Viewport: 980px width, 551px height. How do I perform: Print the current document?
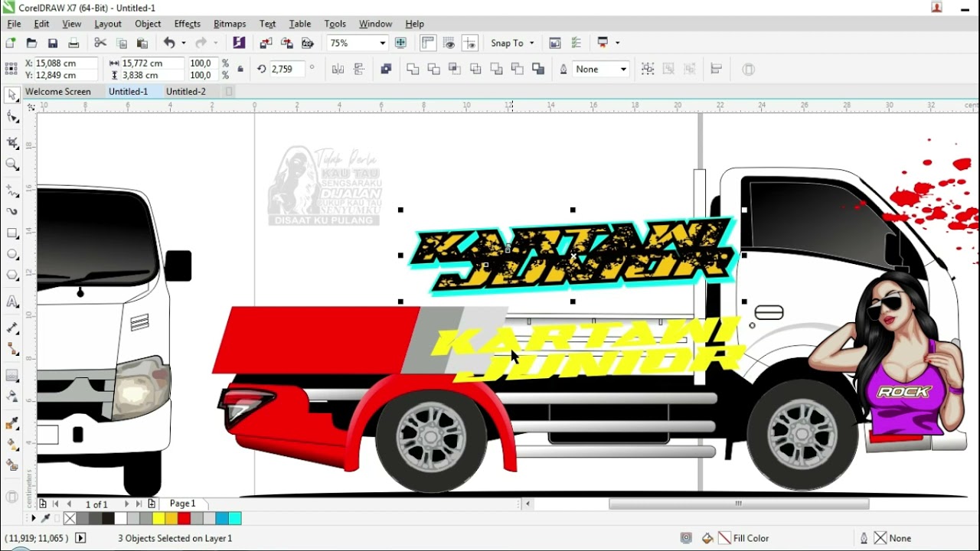click(x=73, y=43)
